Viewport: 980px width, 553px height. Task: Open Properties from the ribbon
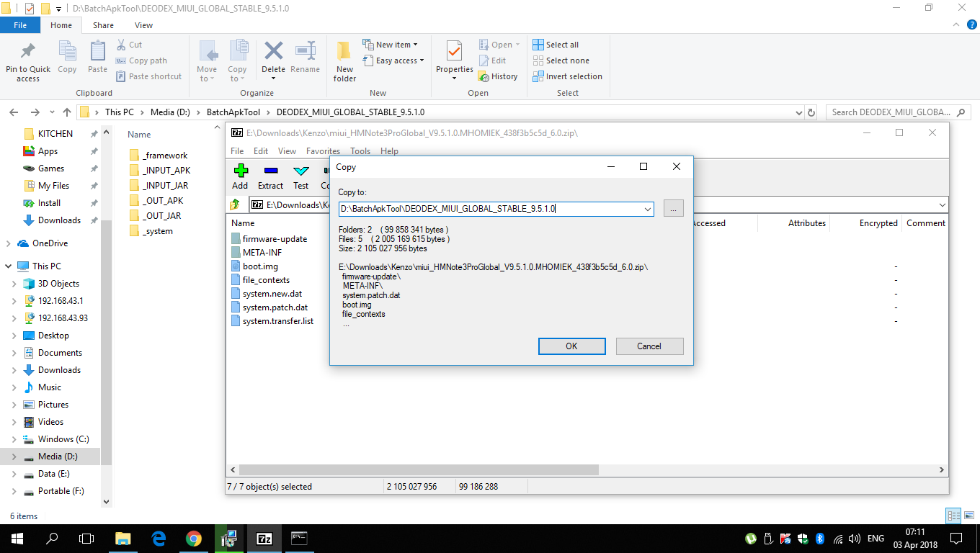(454, 59)
